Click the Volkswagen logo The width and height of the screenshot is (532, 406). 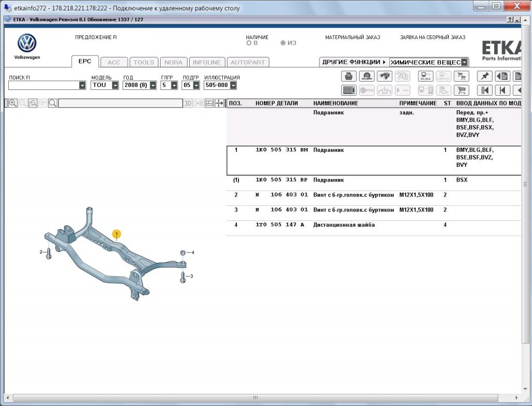[27, 43]
